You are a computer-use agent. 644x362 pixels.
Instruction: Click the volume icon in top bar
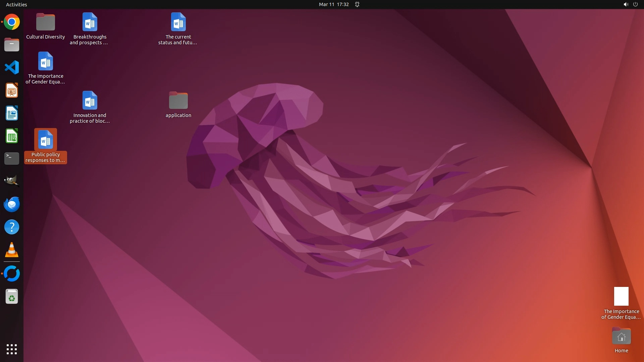tap(626, 4)
